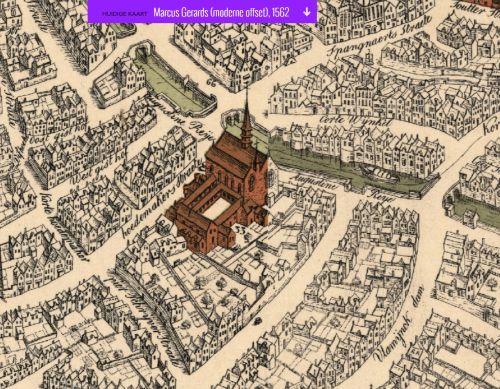Click the Spangnaerts Straete street label

[x=379, y=35]
